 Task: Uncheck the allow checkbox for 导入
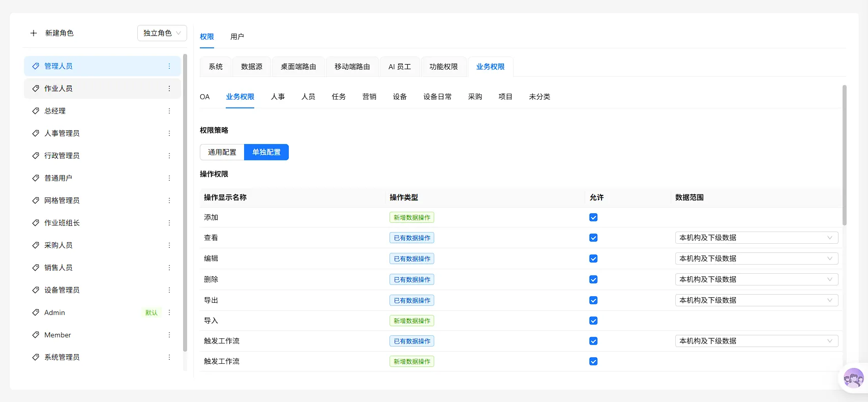click(x=593, y=321)
